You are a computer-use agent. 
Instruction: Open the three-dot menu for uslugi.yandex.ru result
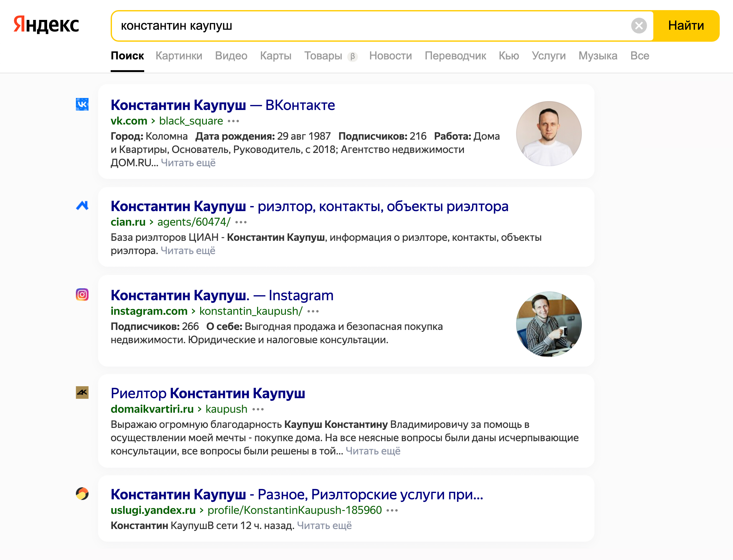392,510
